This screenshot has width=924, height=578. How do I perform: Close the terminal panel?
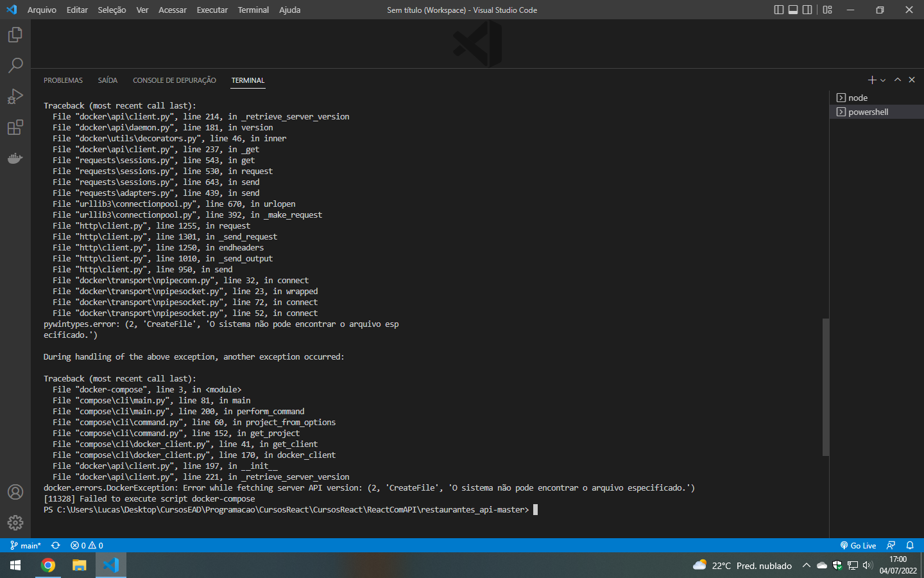tap(912, 80)
